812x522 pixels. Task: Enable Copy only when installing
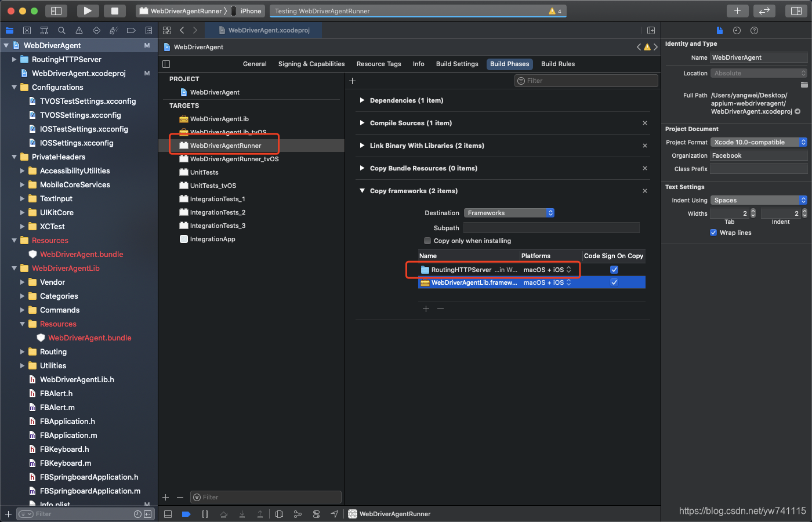point(427,241)
